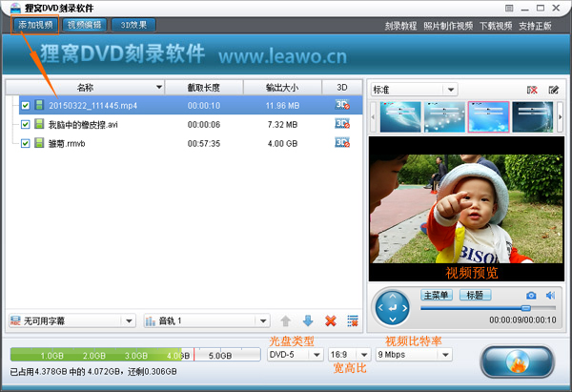Click the 00:57:35 duration cell
572x392 pixels.
click(x=204, y=144)
